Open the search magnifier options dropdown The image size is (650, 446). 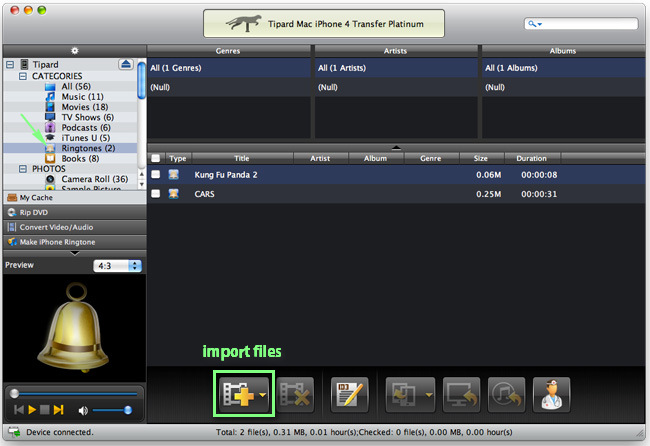click(535, 24)
